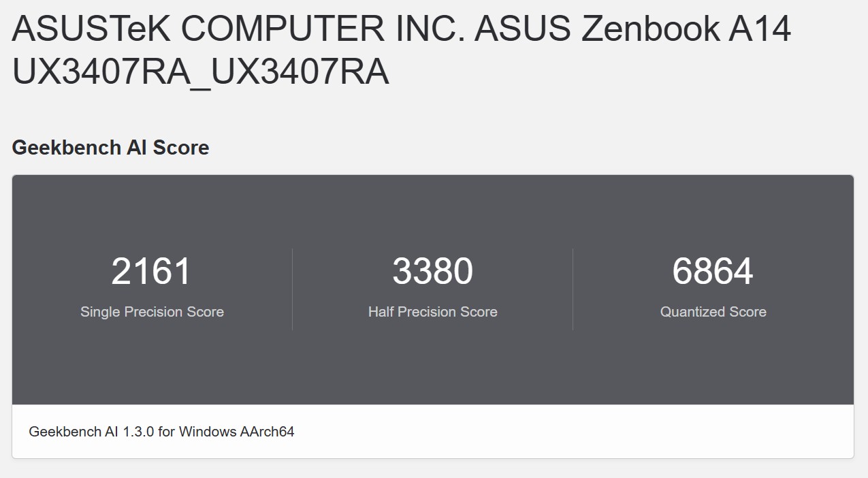Click the divider between Single and Half Precision
Image resolution: width=868 pixels, height=478 pixels.
[293, 289]
